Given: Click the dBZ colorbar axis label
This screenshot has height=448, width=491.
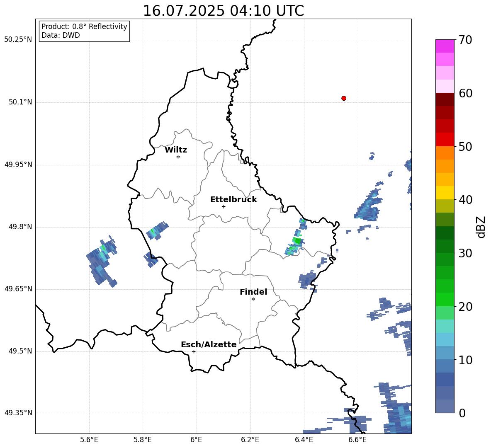Looking at the screenshot, I should tap(481, 227).
